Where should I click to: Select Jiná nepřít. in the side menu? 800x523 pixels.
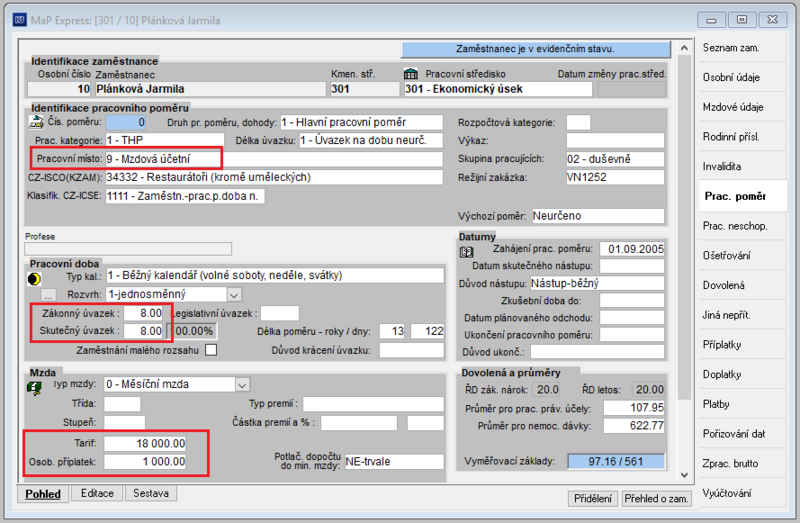(x=742, y=315)
